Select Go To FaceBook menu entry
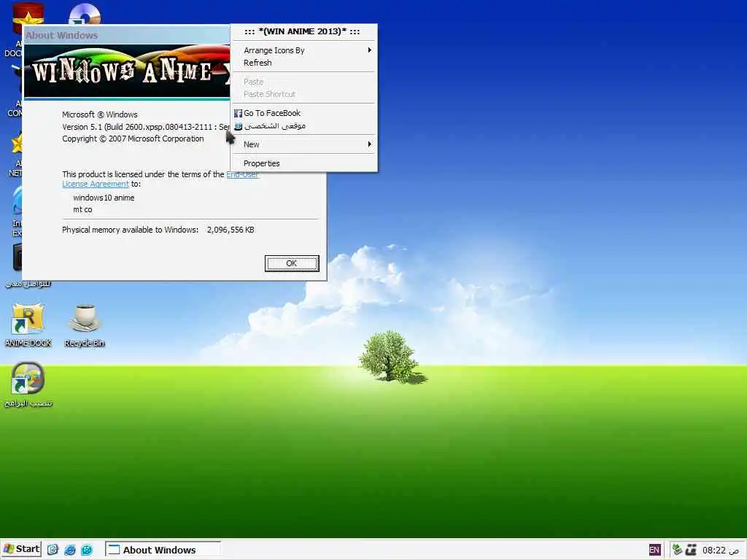 [304, 113]
